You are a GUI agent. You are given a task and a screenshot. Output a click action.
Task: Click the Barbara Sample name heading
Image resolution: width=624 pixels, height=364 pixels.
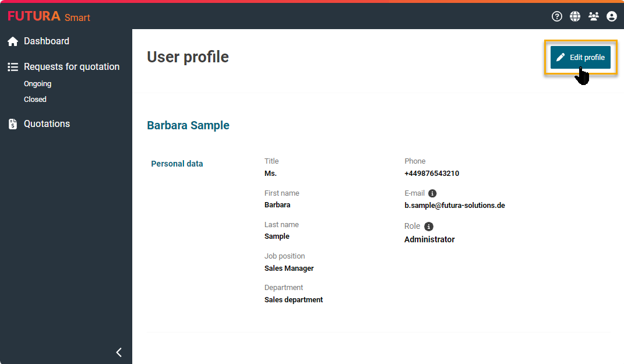pos(188,125)
